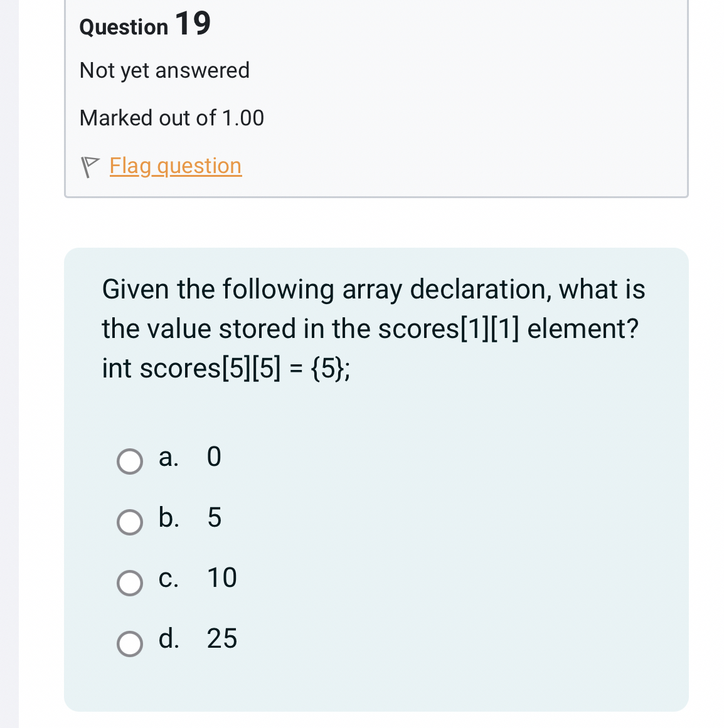Click the answer value 25
Image resolution: width=724 pixels, height=728 pixels.
221,638
